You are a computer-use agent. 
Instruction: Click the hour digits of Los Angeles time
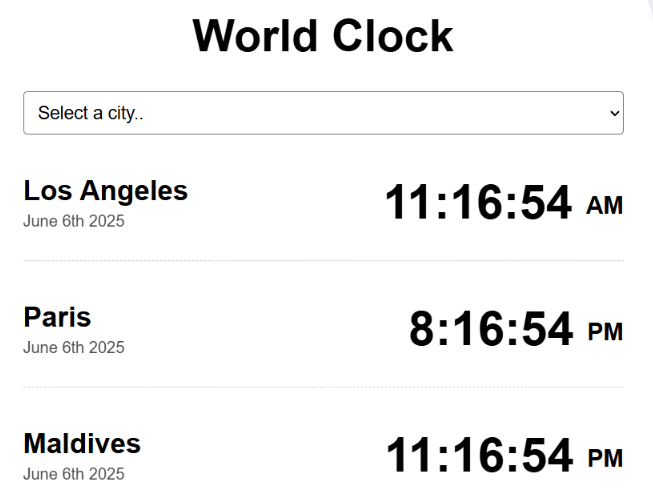point(410,203)
